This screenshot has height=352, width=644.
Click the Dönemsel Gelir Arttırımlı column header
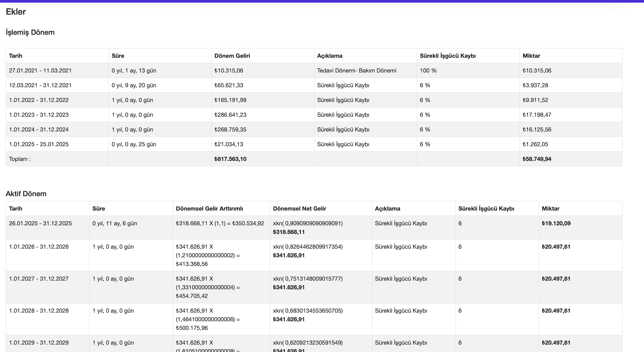coord(209,208)
